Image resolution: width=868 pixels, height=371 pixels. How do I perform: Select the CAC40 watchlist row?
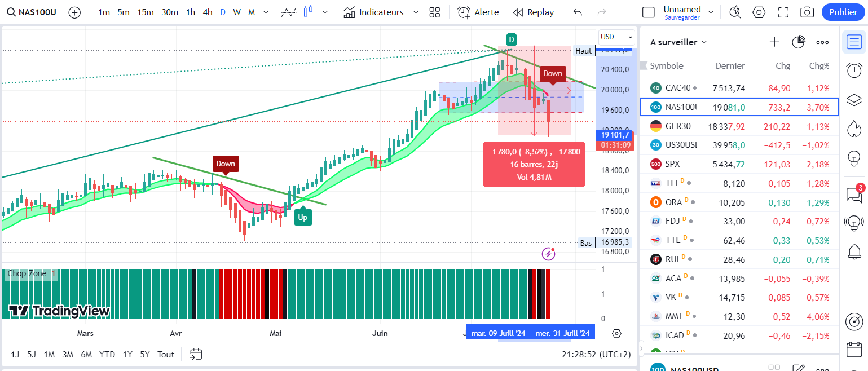(740, 88)
